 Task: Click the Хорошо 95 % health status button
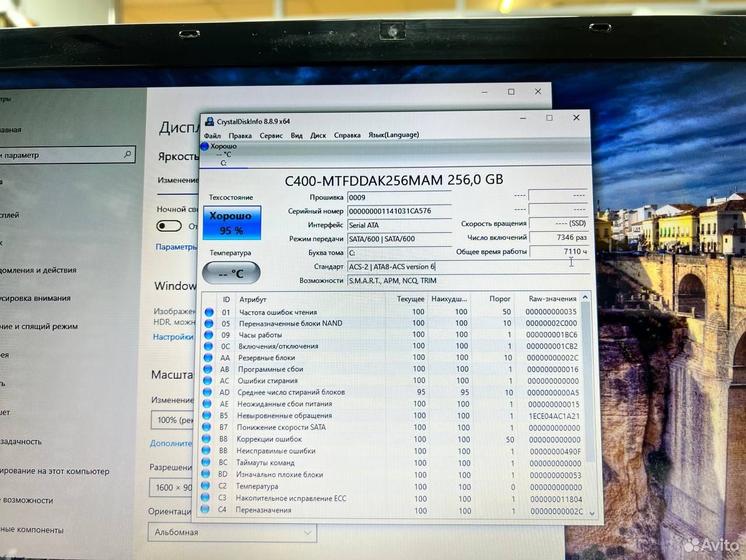pos(231,224)
